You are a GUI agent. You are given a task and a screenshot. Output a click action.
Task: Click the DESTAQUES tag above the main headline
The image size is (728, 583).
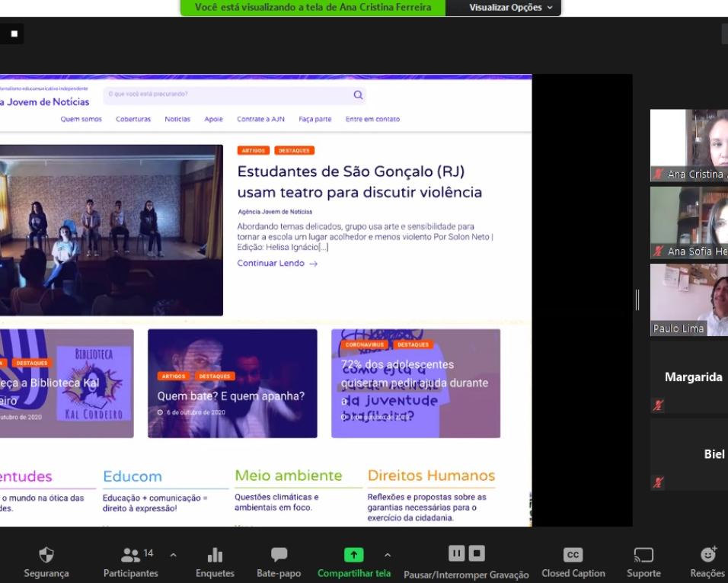coord(295,150)
